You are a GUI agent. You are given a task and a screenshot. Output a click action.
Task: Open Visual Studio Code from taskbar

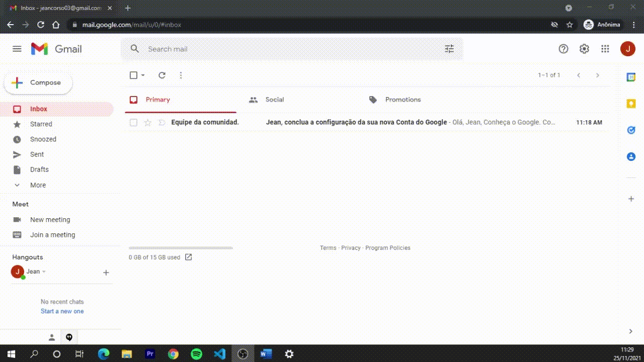pos(219,354)
